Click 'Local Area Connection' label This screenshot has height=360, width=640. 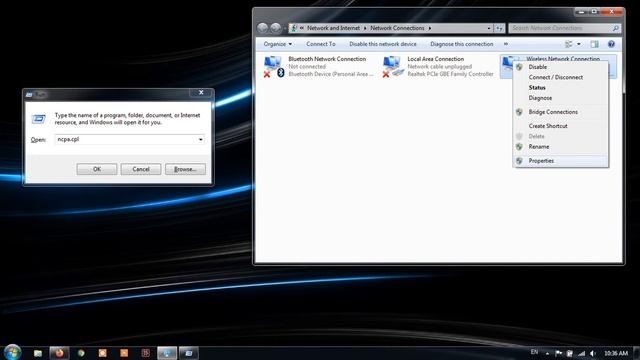click(x=436, y=59)
